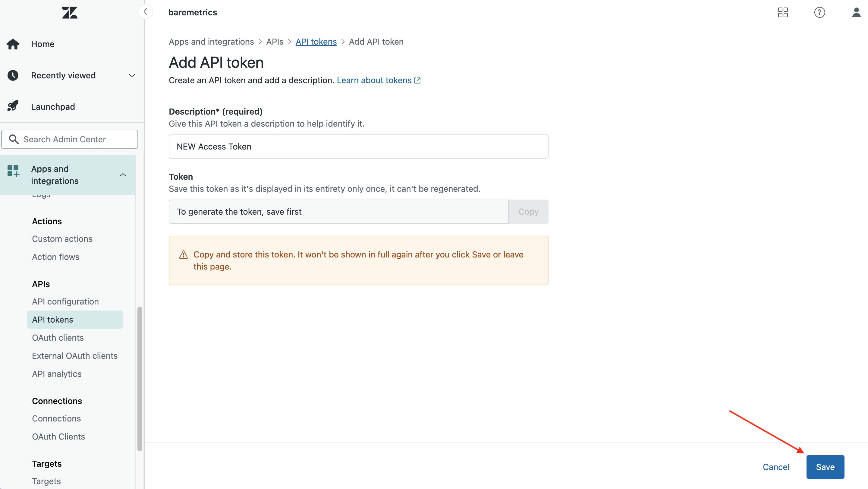Image resolution: width=868 pixels, height=489 pixels.
Task: Open OAuth clients in the sidebar
Action: tap(58, 337)
